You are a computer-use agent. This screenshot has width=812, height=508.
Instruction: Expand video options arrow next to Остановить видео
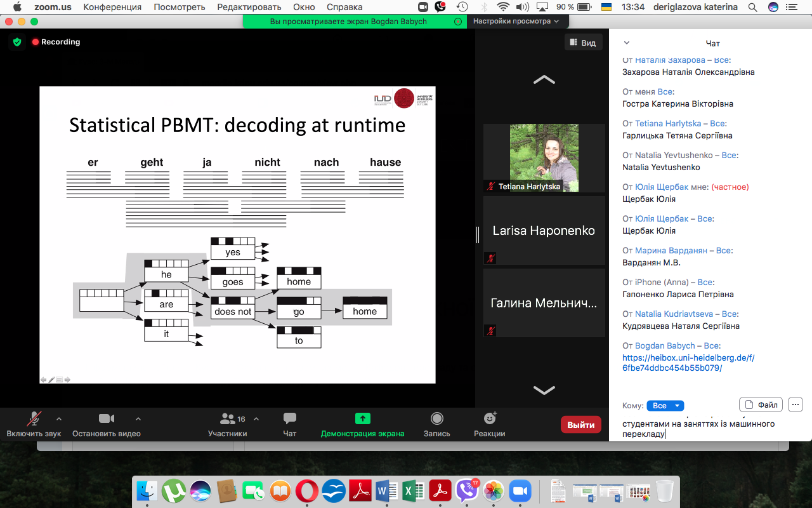point(138,419)
